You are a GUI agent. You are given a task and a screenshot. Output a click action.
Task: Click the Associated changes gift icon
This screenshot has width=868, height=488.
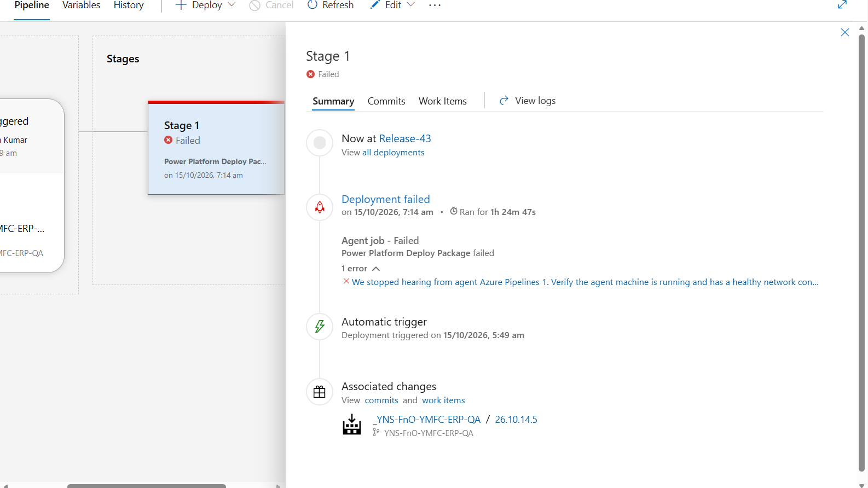320,392
